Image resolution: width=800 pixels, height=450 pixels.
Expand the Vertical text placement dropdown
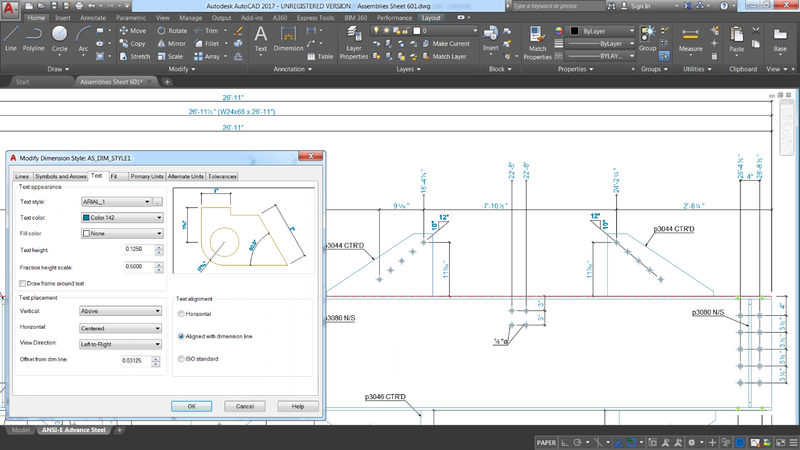tap(120, 311)
